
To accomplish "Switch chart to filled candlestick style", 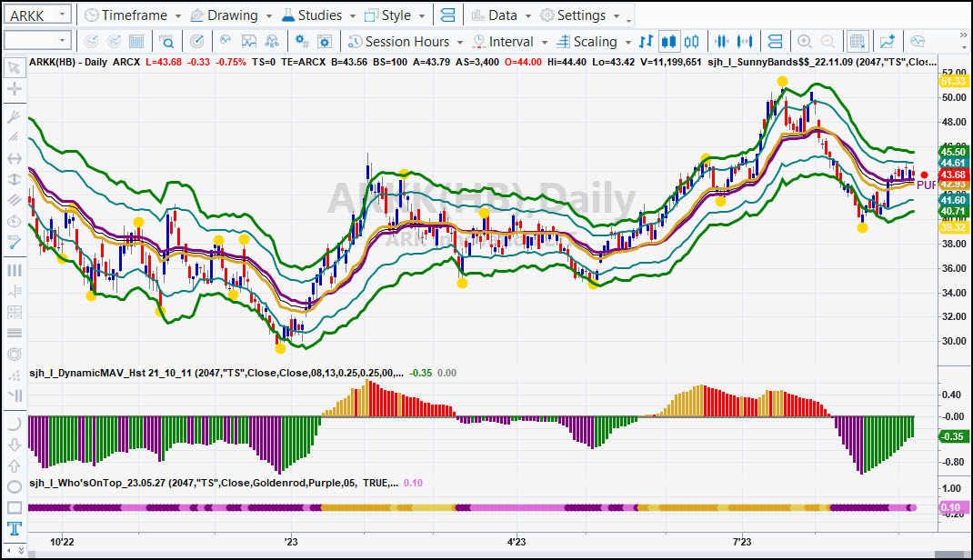I will [668, 42].
